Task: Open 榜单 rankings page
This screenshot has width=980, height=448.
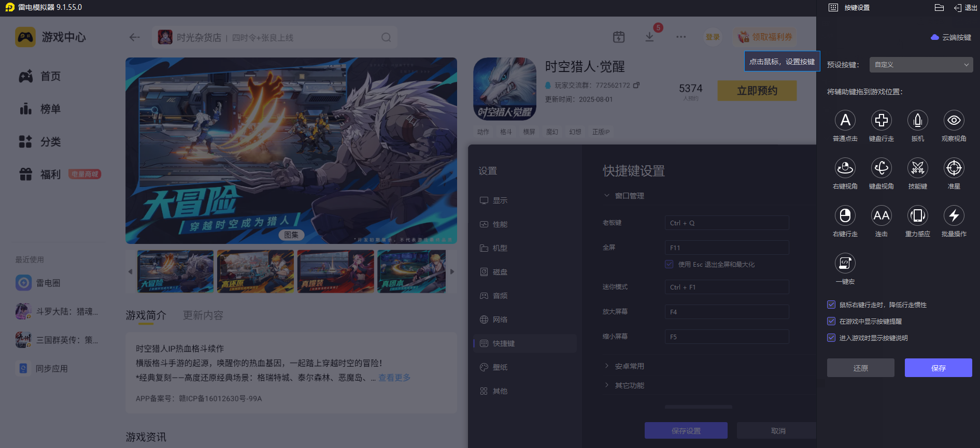Action: click(40, 109)
